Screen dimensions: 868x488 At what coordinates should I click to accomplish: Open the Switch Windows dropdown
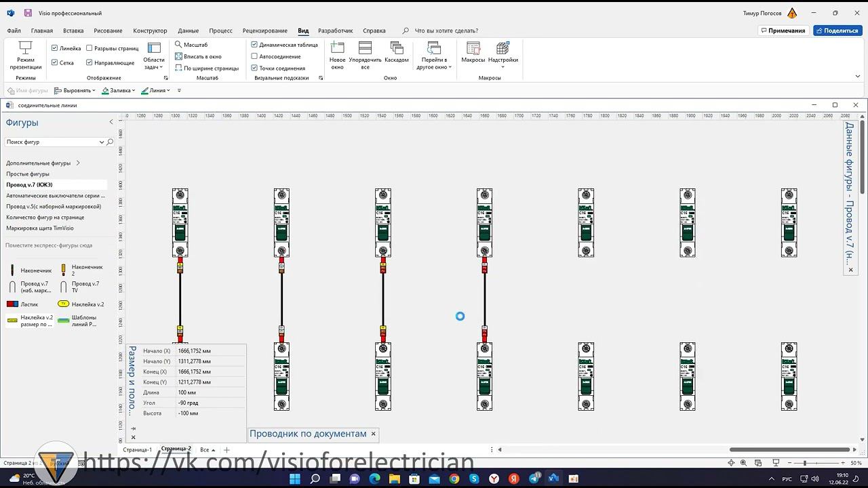click(434, 55)
